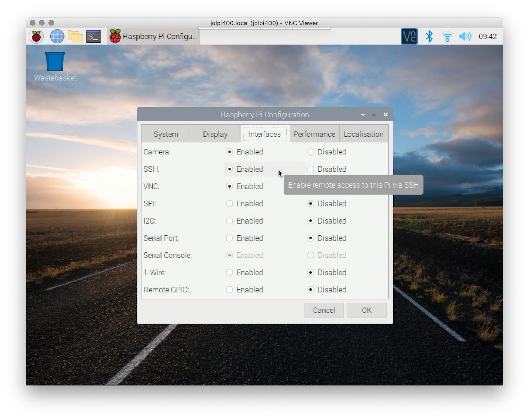Confirm settings with the OK button

(366, 310)
